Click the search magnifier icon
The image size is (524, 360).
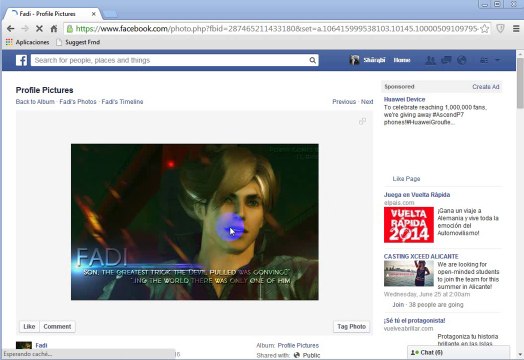pyautogui.click(x=312, y=60)
